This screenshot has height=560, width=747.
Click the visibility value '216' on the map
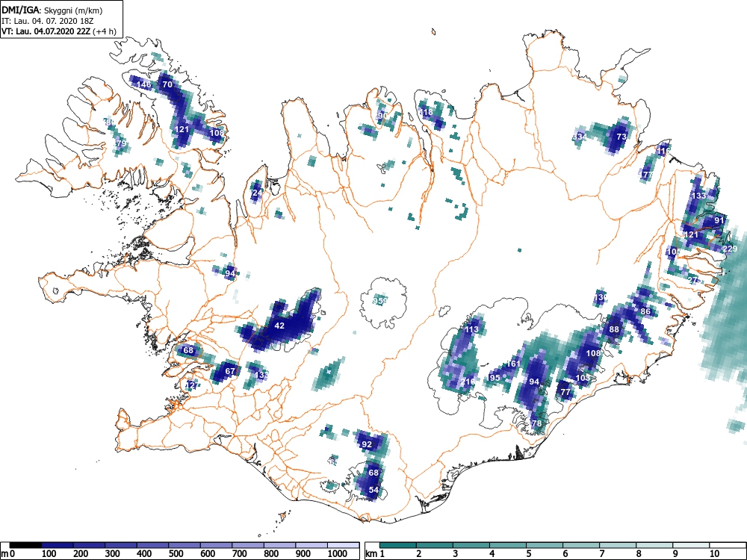point(468,382)
